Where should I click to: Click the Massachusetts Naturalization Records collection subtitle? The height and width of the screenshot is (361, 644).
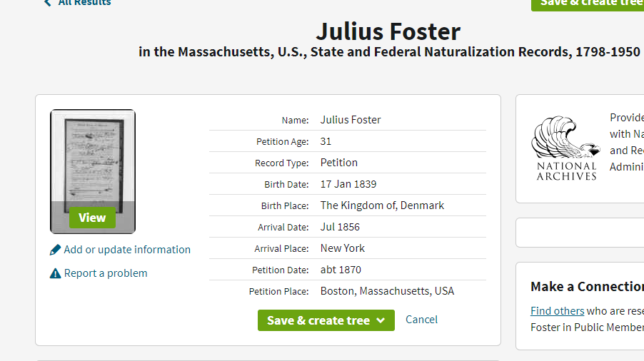click(389, 52)
